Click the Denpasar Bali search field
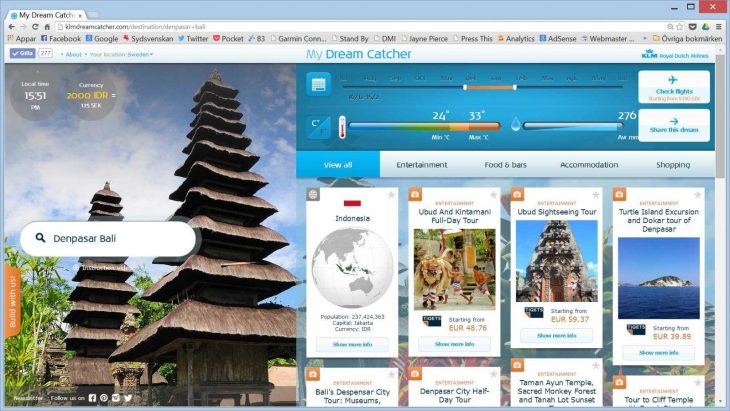The height and width of the screenshot is (411, 730). click(108, 238)
